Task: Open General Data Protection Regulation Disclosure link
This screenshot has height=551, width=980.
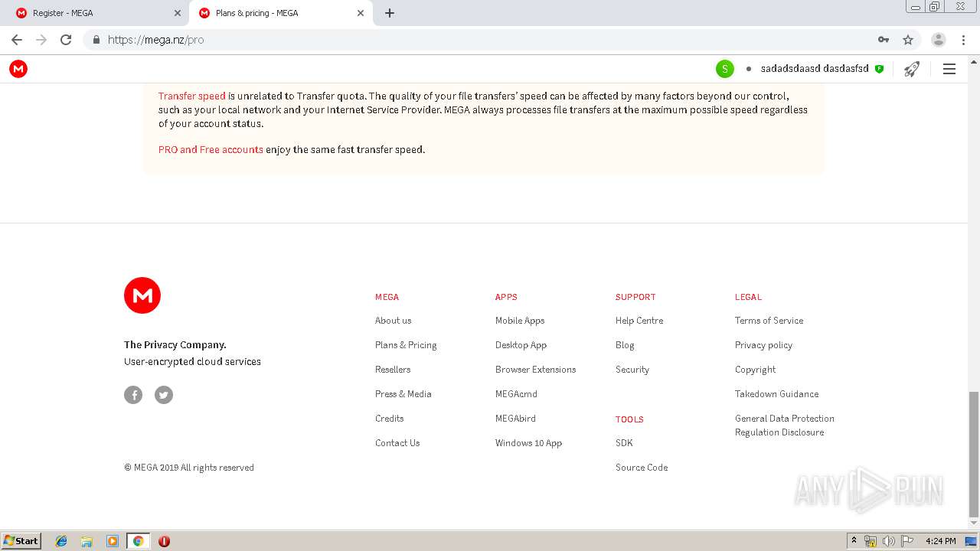Action: 785,425
